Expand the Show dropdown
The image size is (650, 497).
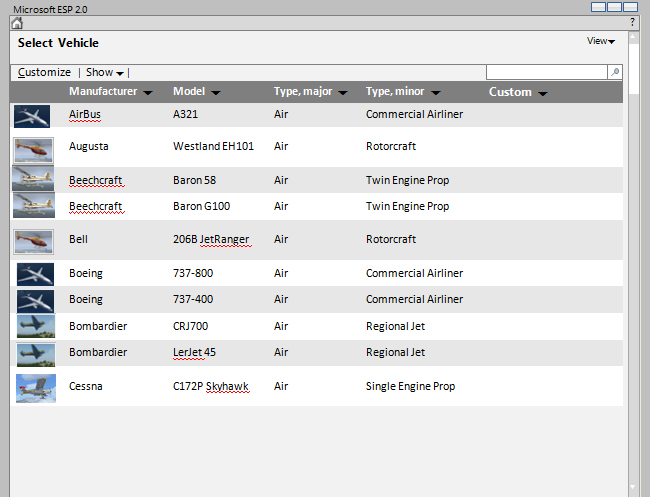[105, 73]
